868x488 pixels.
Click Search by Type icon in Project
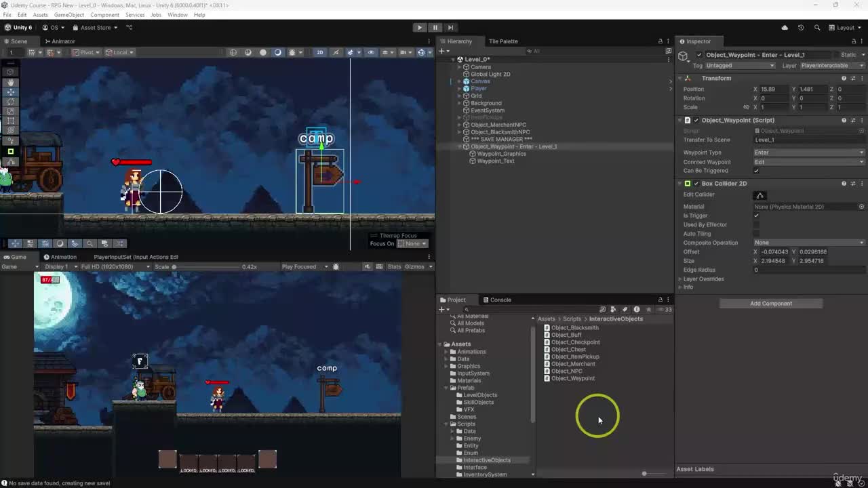click(614, 310)
